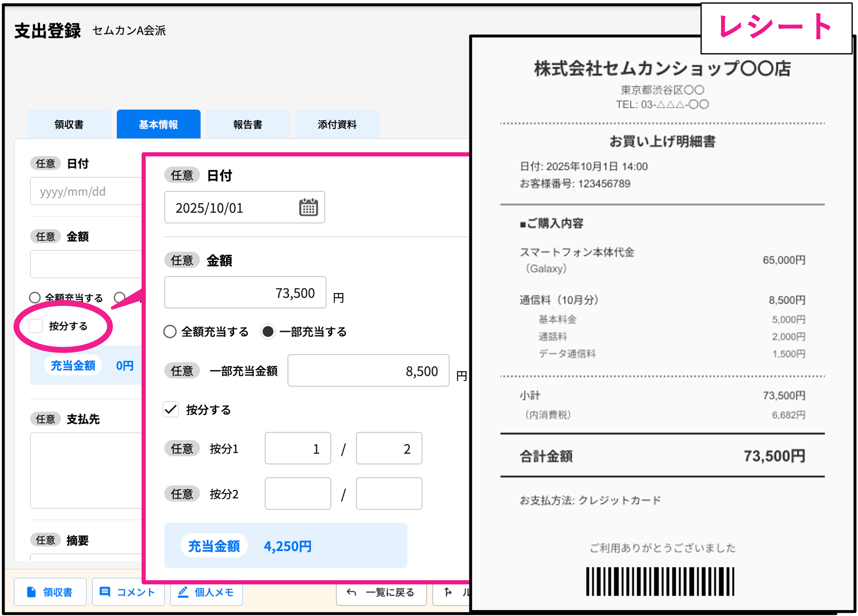This screenshot has height=616, width=858.
Task: Select 全額充当する radio in background form
Action: 35,298
